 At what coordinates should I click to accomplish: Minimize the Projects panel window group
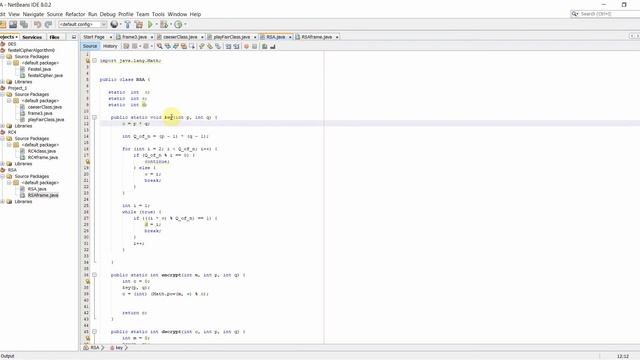tap(74, 37)
